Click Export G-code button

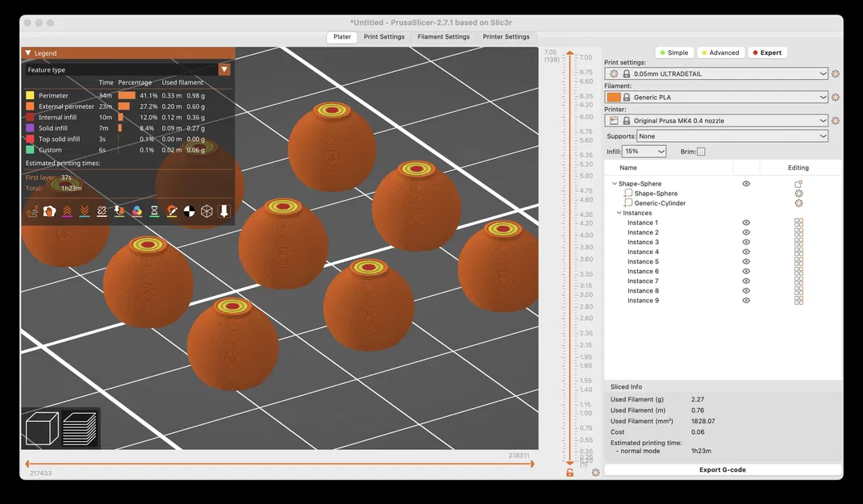[x=723, y=469]
